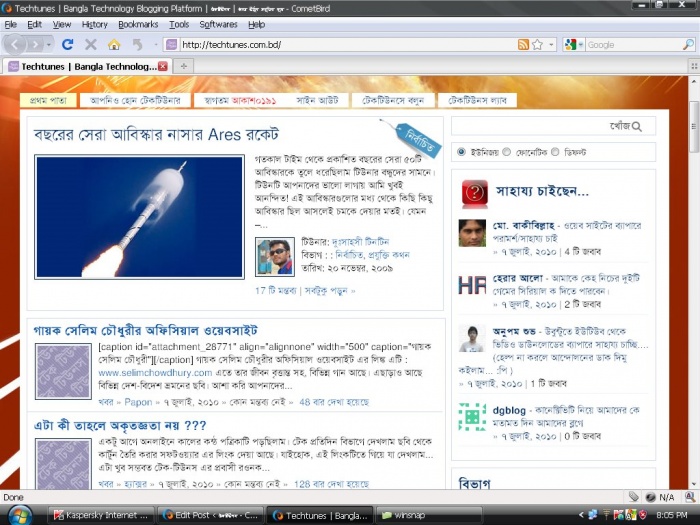Click the magnifier icon in site search box
This screenshot has width=700, height=525.
pos(637,127)
